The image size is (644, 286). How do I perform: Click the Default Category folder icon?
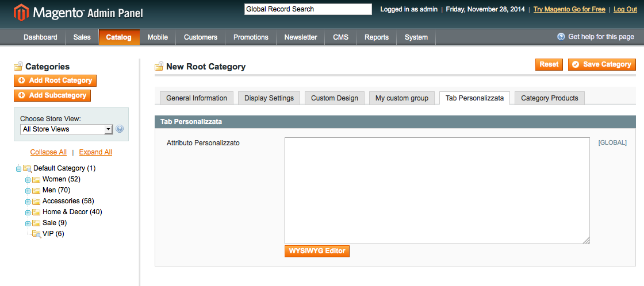28,168
